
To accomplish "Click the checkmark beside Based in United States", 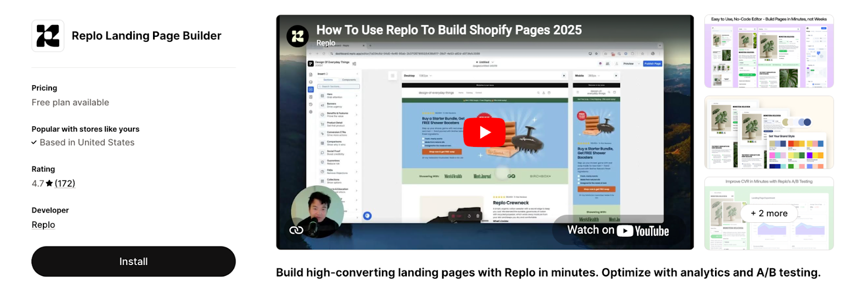I will coord(35,143).
